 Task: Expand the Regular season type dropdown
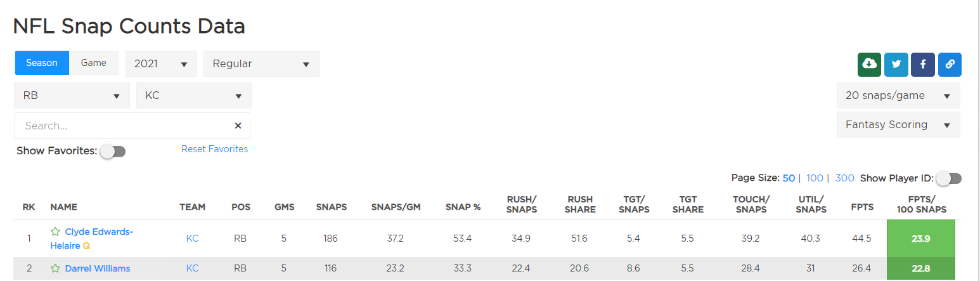[x=261, y=63]
